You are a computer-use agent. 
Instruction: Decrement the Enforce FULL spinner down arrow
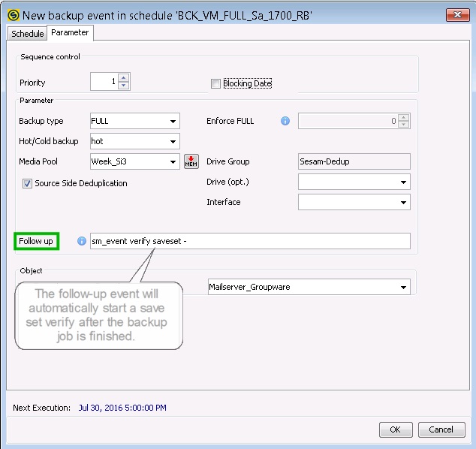pyautogui.click(x=403, y=124)
